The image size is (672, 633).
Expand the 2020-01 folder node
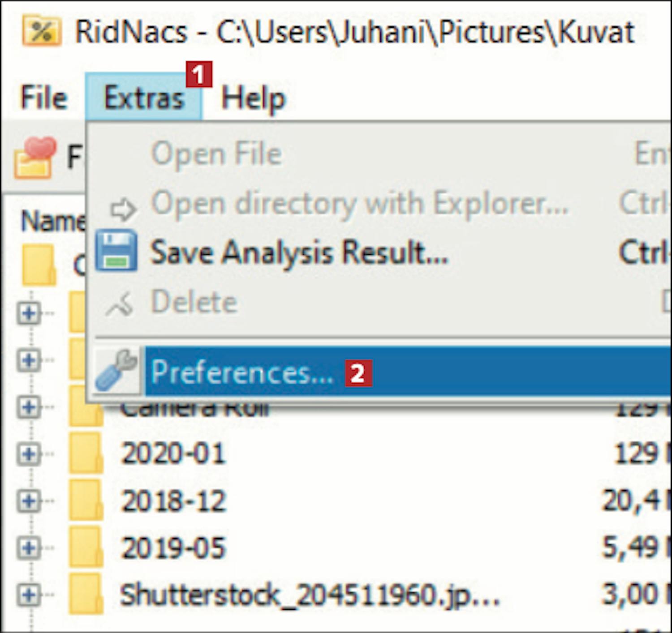click(x=29, y=453)
